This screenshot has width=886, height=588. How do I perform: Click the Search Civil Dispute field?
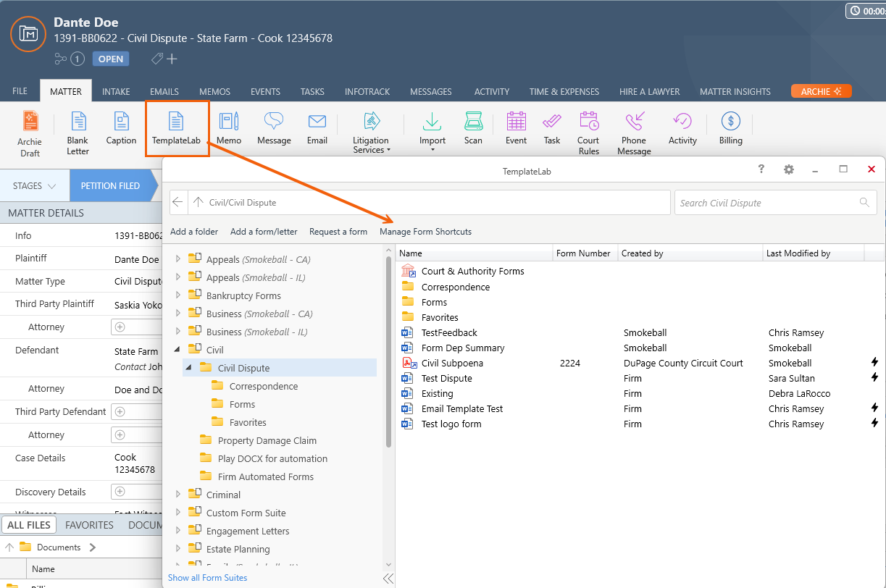776,203
